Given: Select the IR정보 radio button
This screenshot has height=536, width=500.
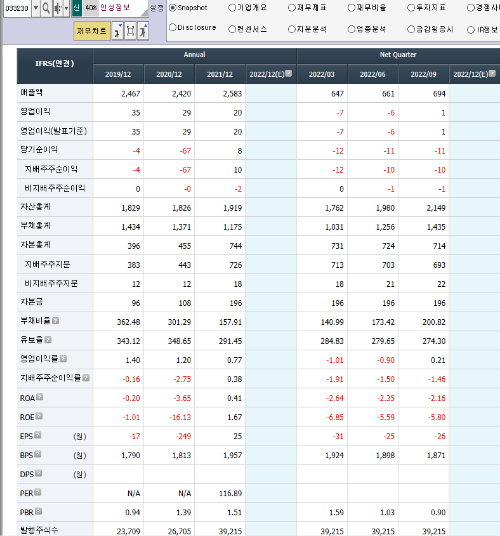Looking at the screenshot, I should pos(471,30).
